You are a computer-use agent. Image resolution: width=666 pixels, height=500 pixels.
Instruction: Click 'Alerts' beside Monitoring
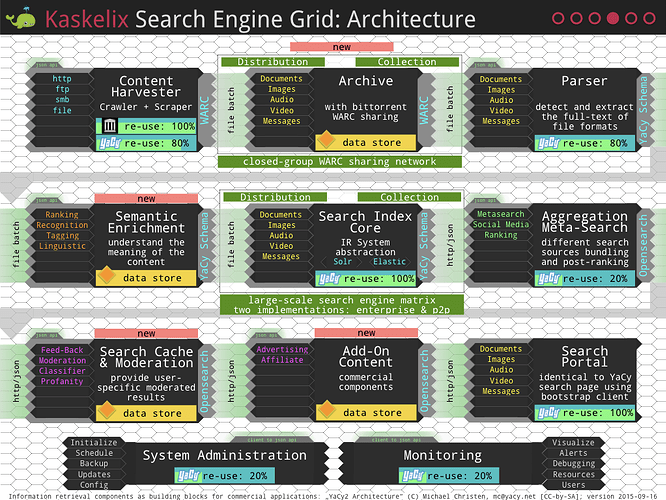tap(573, 453)
